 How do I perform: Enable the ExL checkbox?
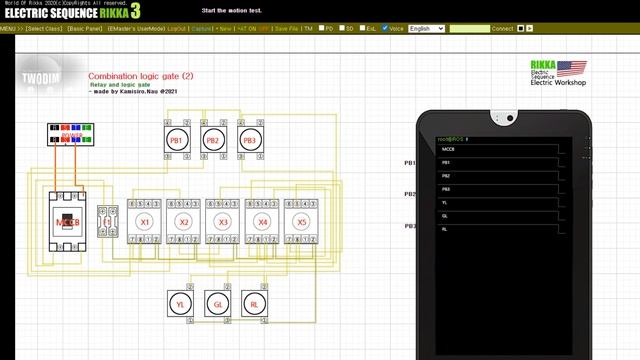(362, 28)
